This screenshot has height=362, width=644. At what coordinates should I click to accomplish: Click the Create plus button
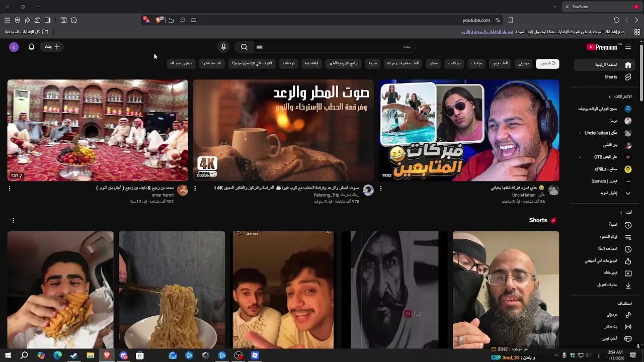click(52, 47)
